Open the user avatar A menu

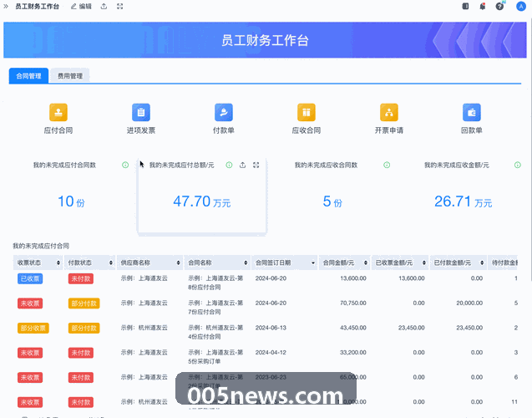(x=521, y=6)
